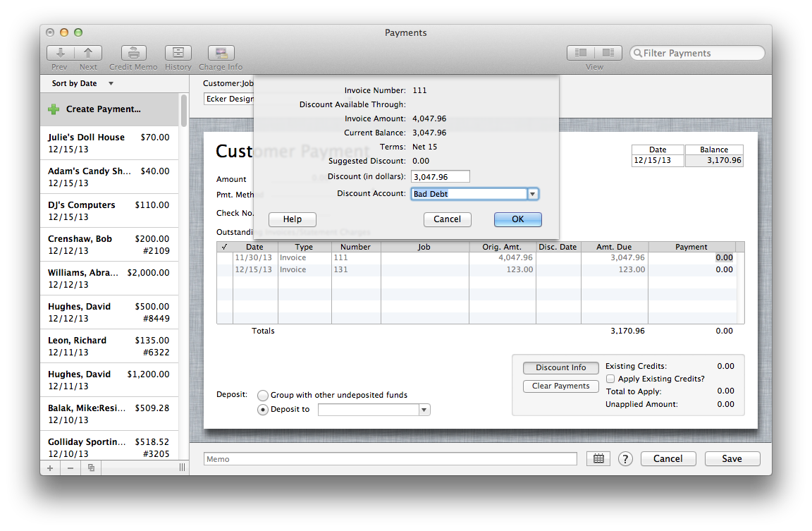Click the Job column header
Image resolution: width=812 pixels, height=531 pixels.
(424, 247)
